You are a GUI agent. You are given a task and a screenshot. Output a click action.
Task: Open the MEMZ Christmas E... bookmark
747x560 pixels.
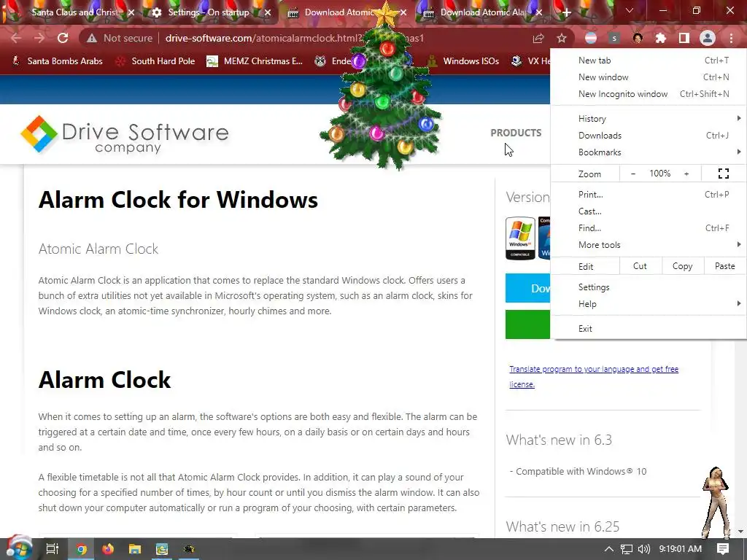point(255,61)
